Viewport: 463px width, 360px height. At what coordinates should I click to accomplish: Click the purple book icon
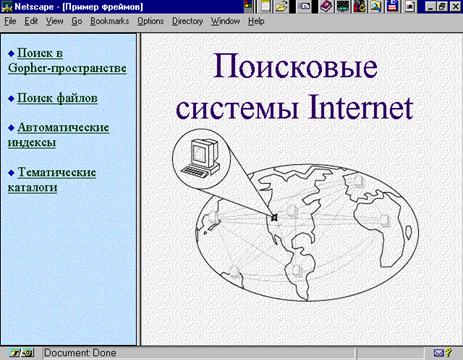tap(326, 6)
